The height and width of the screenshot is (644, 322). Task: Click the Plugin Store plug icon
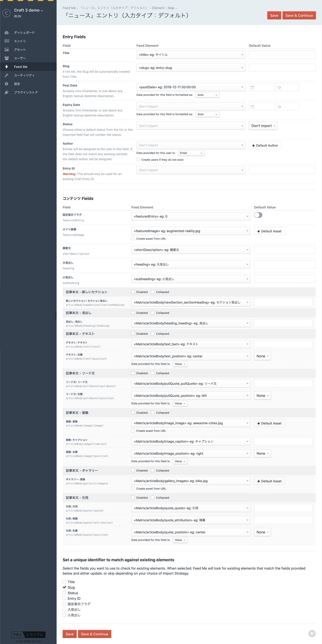(7, 92)
